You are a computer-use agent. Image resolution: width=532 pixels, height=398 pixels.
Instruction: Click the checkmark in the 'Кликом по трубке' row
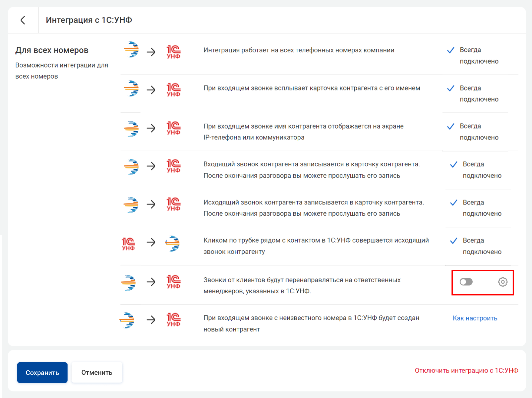coord(454,241)
